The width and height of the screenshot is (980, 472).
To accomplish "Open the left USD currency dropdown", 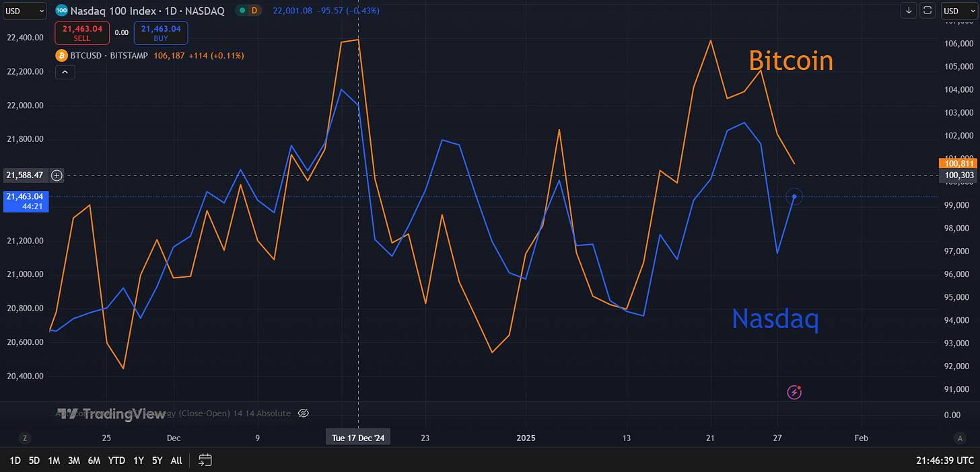I will pos(24,10).
